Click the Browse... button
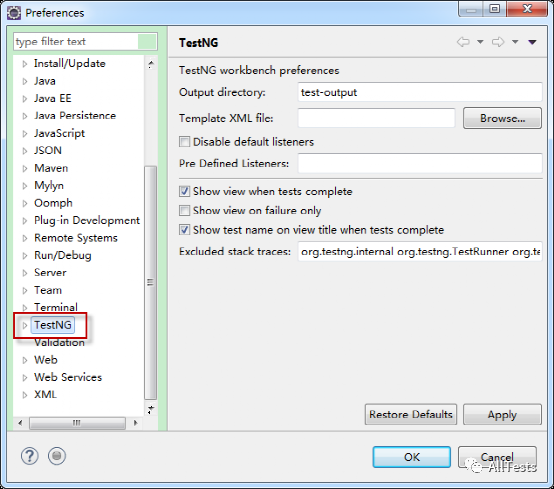Viewport: 554px width, 489px height. point(502,118)
